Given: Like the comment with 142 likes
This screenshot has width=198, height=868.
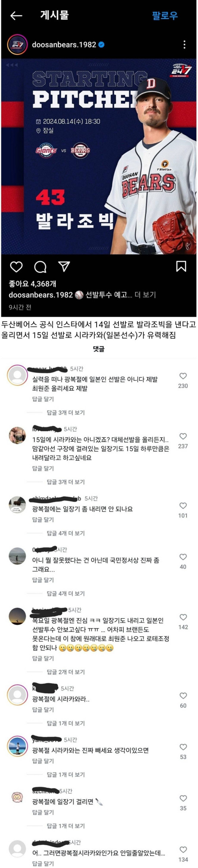Looking at the screenshot, I should click(x=183, y=617).
